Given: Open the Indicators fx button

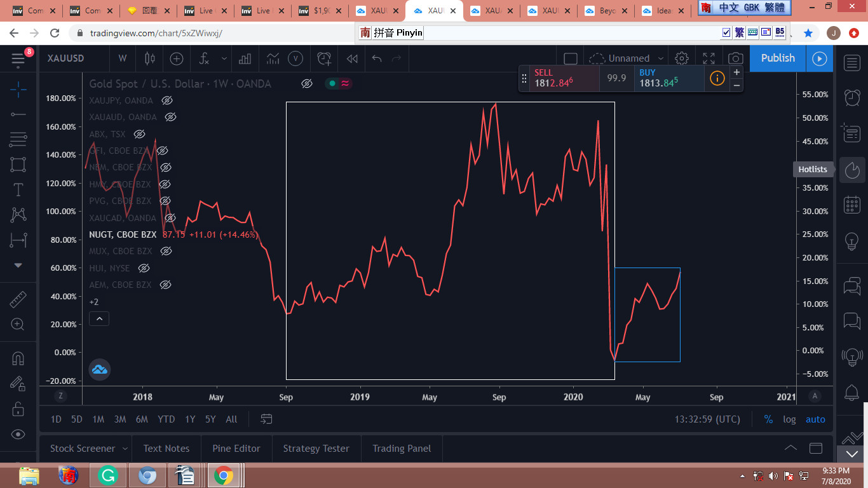Looking at the screenshot, I should pos(204,58).
